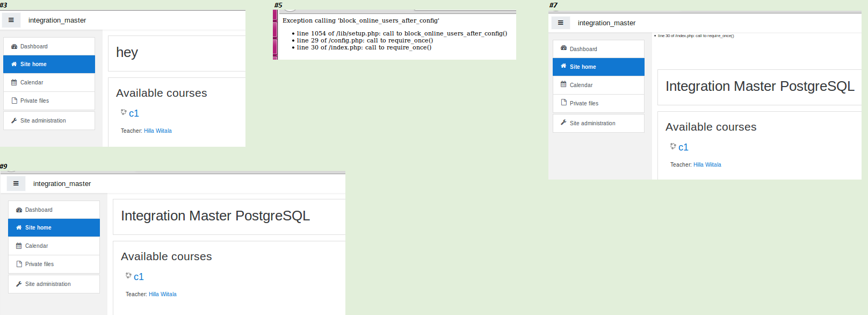Open Dashboard in screenshot #9 sidebar
The image size is (868, 315).
pos(54,210)
